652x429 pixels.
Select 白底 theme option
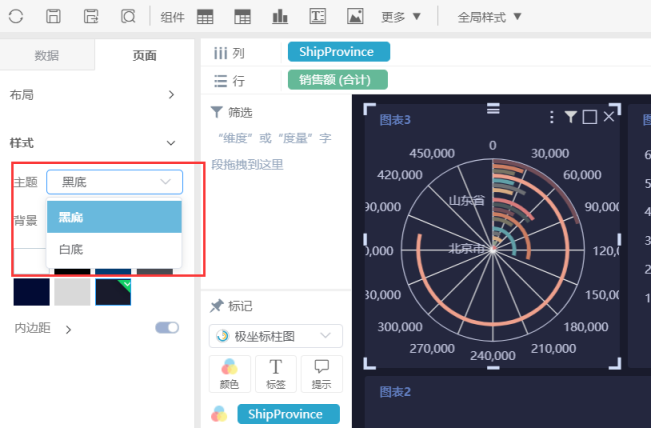click(x=114, y=249)
